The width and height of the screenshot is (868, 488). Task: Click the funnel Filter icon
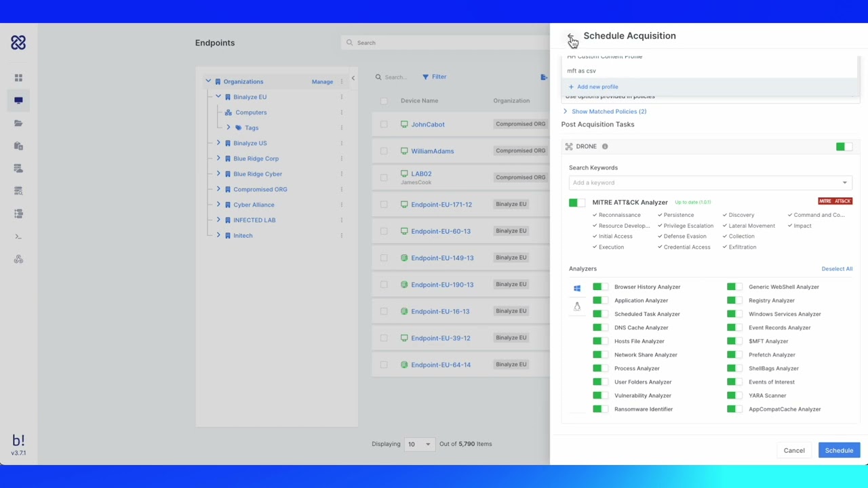[x=426, y=77]
